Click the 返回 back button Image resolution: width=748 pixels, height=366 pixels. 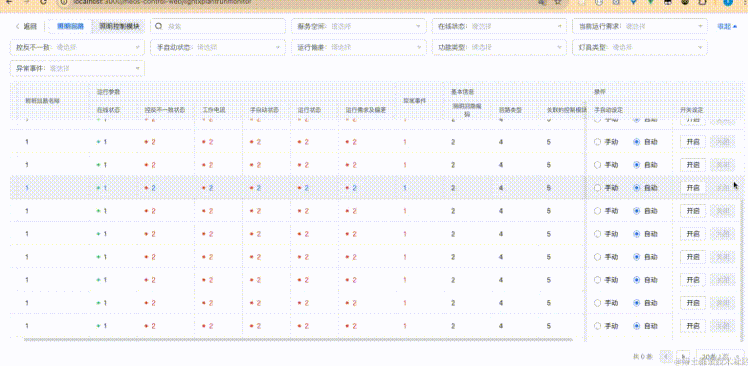(x=26, y=26)
